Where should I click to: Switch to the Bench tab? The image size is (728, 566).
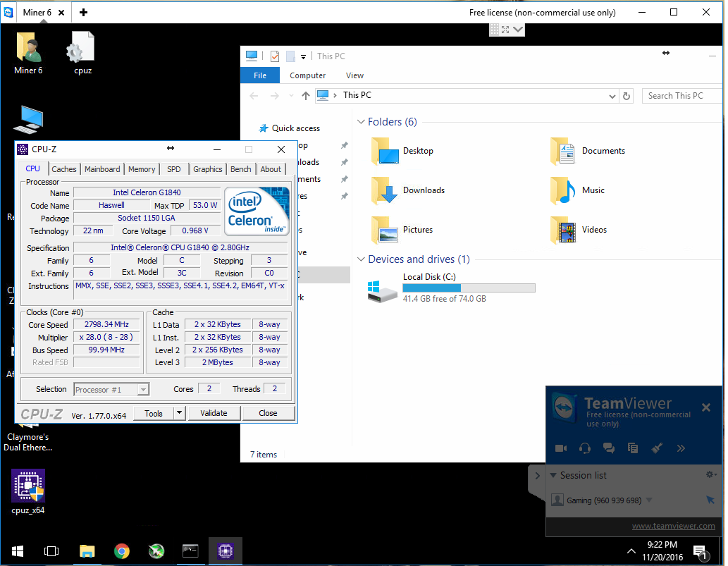[x=240, y=169]
